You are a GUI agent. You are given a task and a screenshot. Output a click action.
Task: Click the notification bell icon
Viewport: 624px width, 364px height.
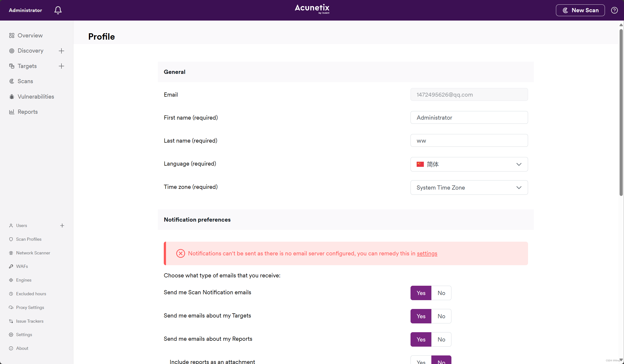58,10
